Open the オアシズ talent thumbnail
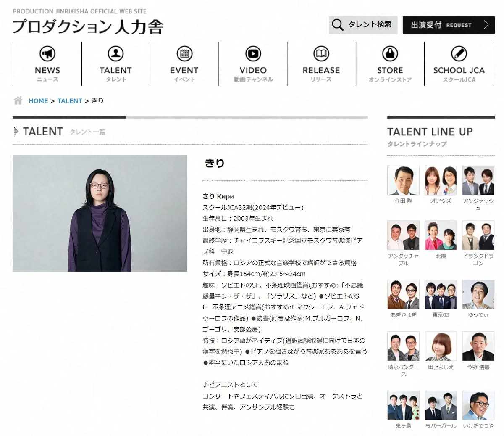Image resolution: width=504 pixels, height=436 pixels. click(441, 180)
